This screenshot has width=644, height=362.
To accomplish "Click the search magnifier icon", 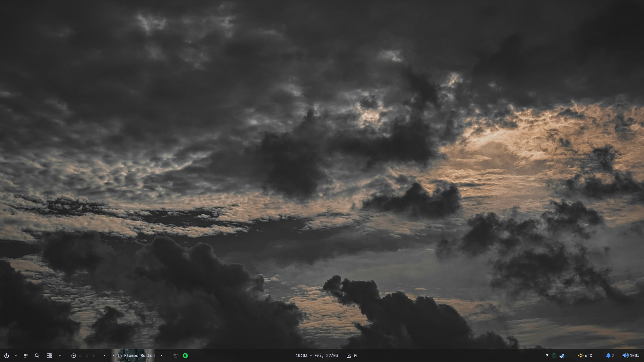I will [x=37, y=356].
